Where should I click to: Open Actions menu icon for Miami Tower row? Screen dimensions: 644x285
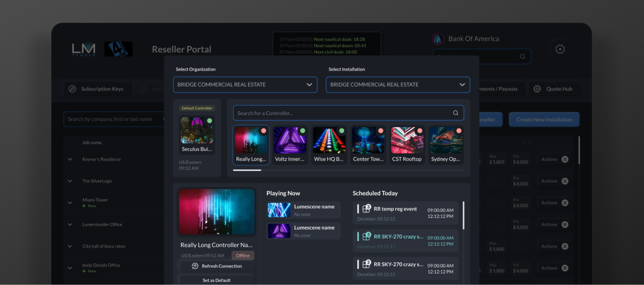(x=565, y=203)
